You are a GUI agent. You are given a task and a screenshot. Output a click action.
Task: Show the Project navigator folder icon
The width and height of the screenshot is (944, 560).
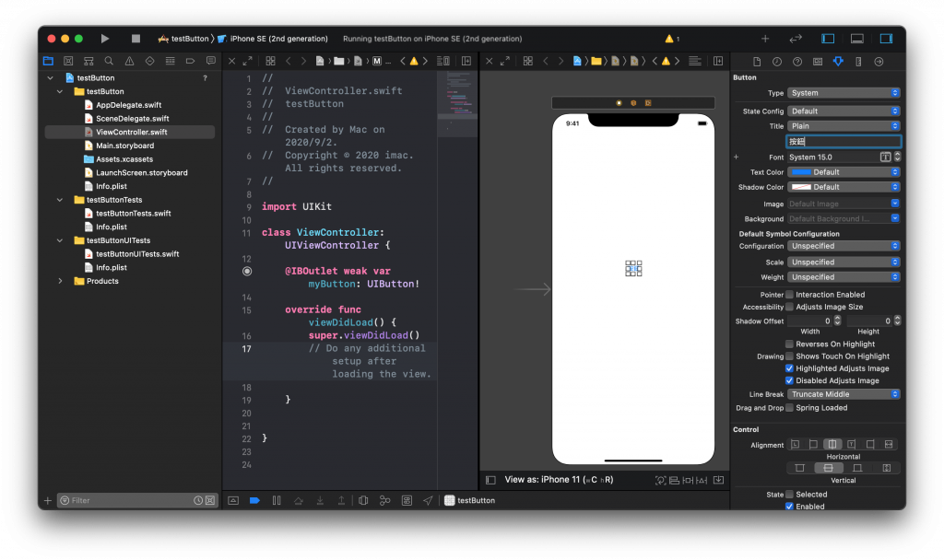[x=48, y=61]
